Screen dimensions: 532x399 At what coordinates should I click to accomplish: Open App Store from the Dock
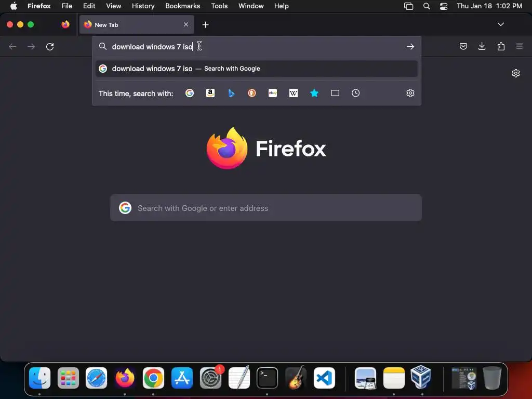[182, 378]
